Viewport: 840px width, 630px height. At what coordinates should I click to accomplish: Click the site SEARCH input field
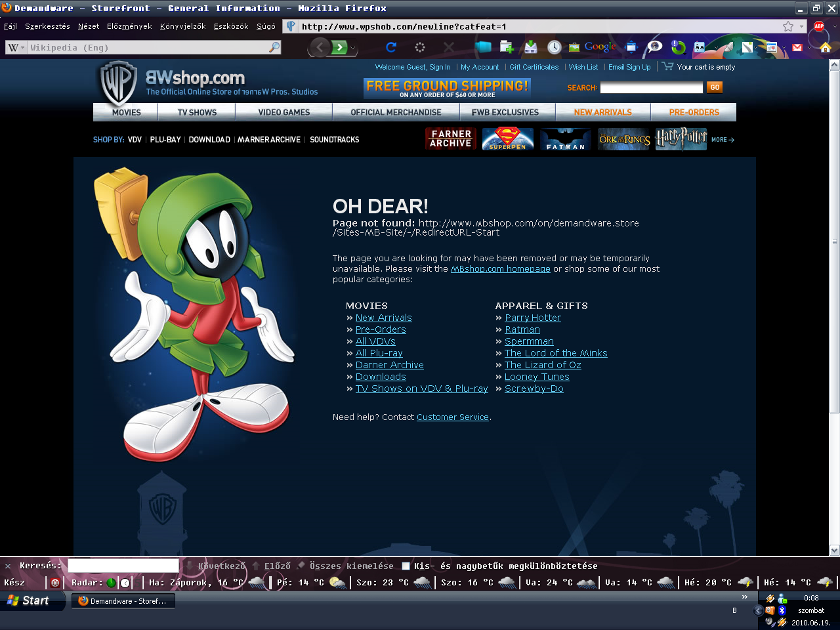click(651, 87)
